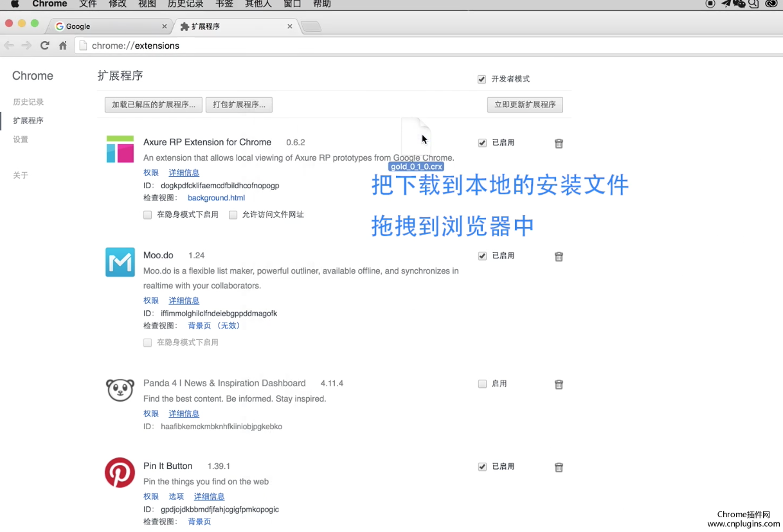This screenshot has height=532, width=783.
Task: Select 扩展程序 in the Chrome sidebar
Action: click(x=28, y=121)
